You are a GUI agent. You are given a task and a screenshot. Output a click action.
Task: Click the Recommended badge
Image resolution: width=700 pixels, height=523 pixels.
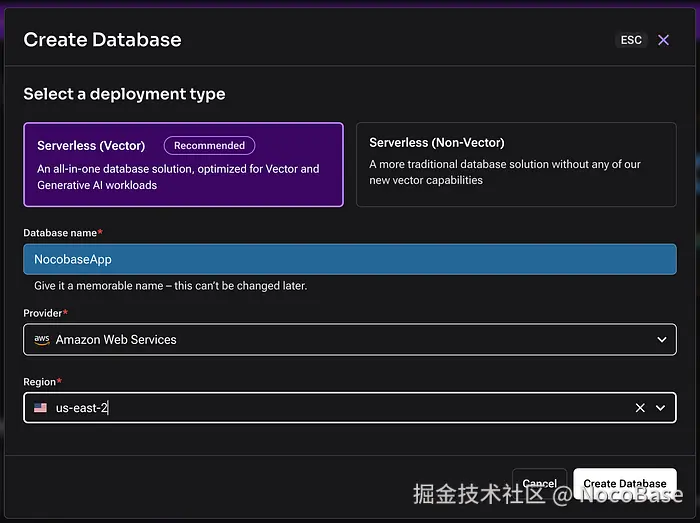pyautogui.click(x=209, y=145)
